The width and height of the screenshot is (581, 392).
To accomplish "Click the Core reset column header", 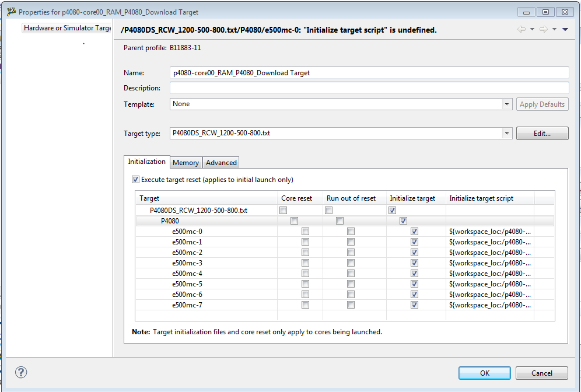I will coord(300,198).
